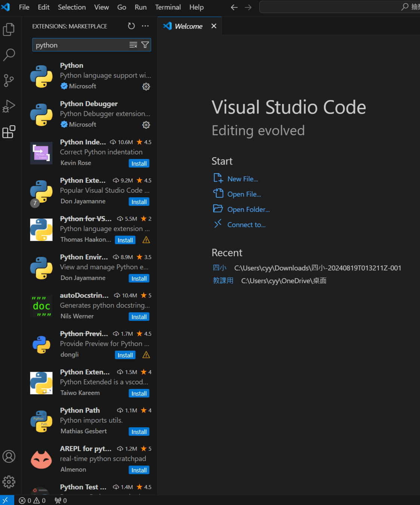Select the Extensions view icon
Image resolution: width=420 pixels, height=505 pixels.
click(x=9, y=132)
